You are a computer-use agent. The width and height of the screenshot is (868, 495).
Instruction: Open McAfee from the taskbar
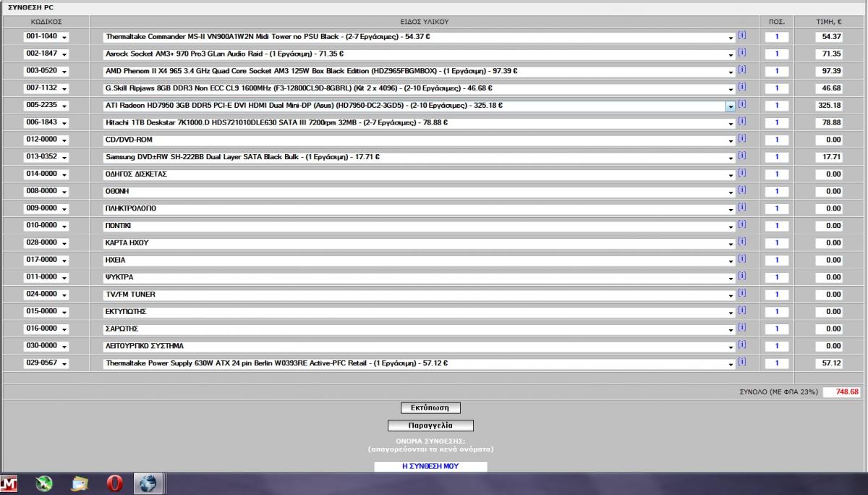9,484
